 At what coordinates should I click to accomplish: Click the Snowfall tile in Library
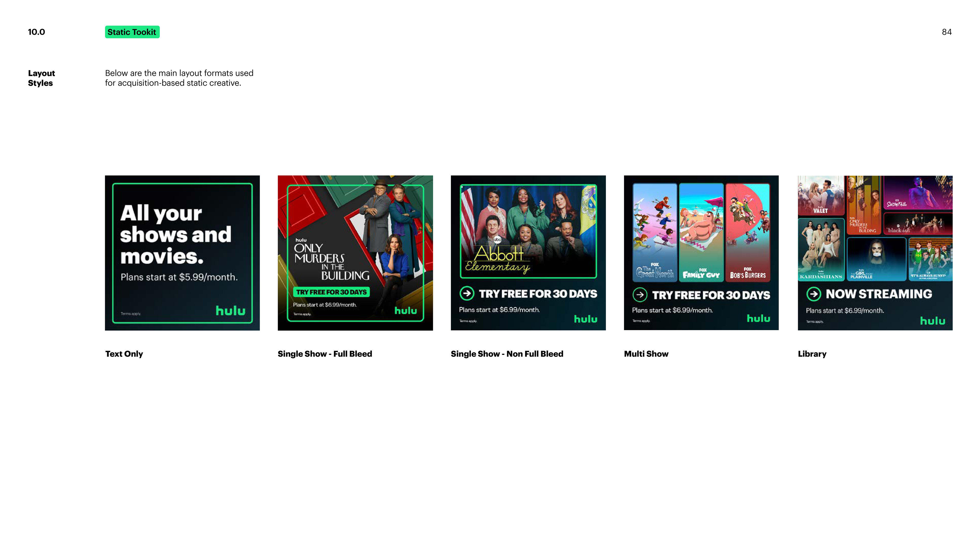(918, 192)
